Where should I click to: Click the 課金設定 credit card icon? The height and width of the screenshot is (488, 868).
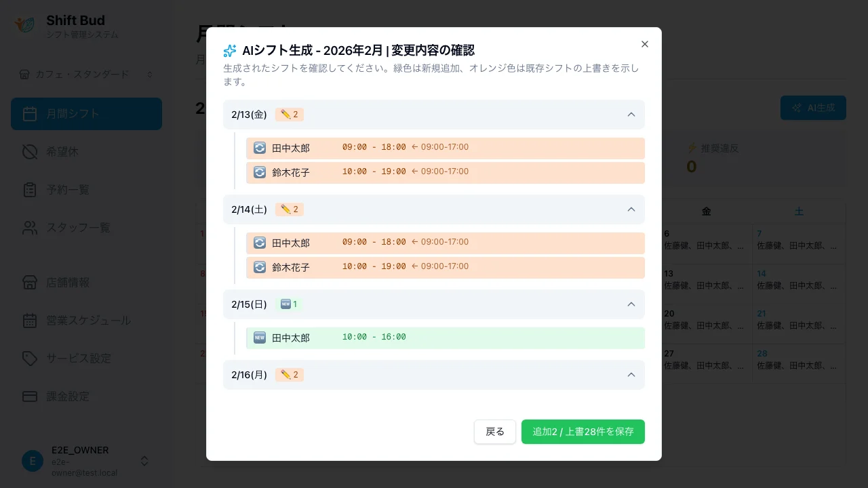point(30,396)
